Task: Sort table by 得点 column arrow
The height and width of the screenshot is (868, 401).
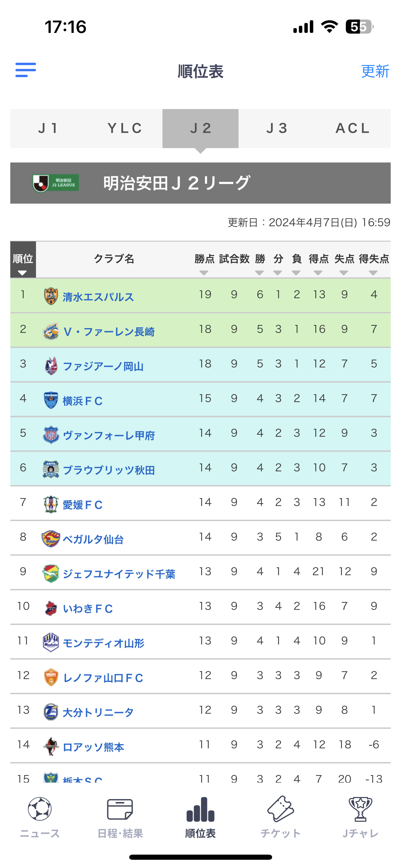Action: [318, 273]
